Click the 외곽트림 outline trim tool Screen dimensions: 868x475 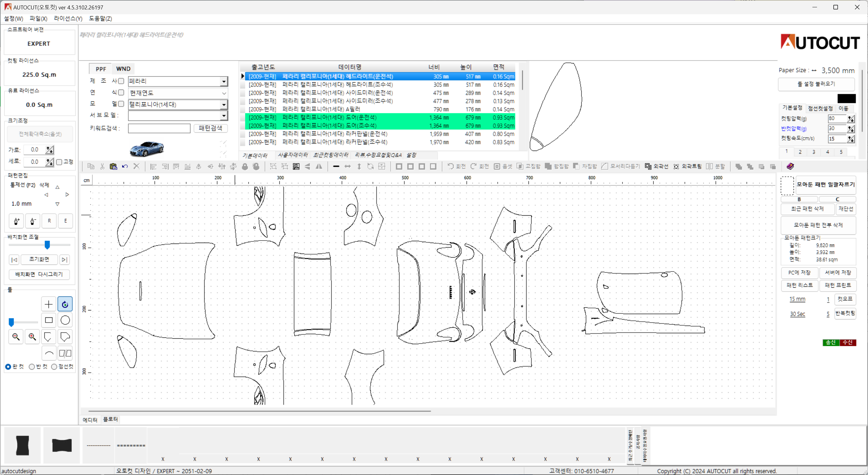tap(687, 166)
